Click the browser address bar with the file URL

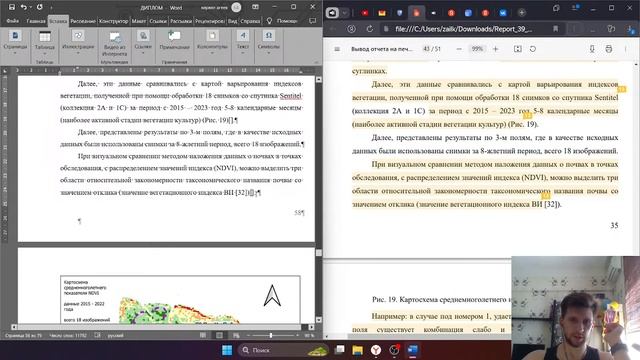coord(463,29)
